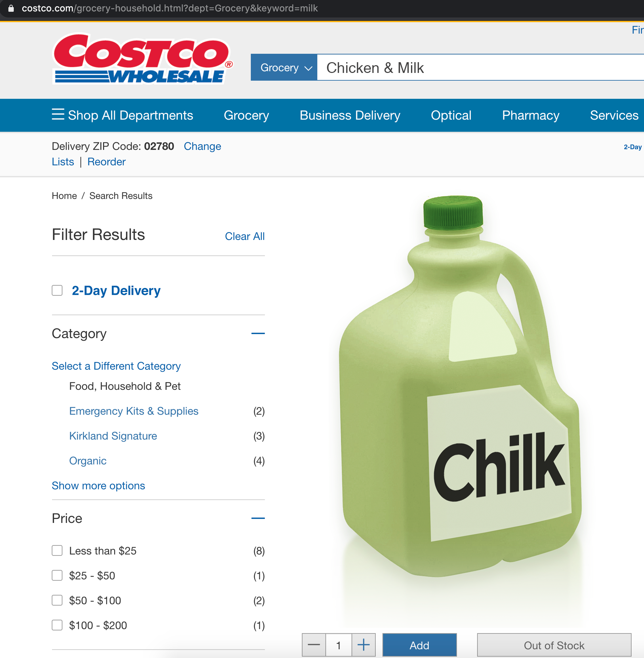Go to Business Delivery in navigation
The width and height of the screenshot is (644, 658).
[350, 115]
